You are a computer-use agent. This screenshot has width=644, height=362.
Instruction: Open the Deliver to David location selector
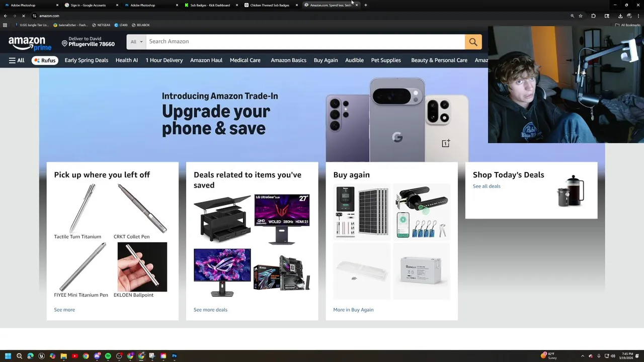coord(88,42)
